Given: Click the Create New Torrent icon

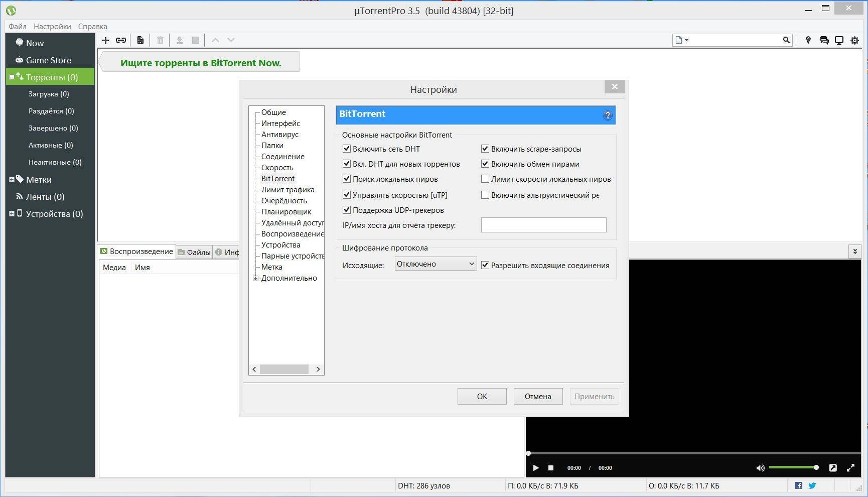Looking at the screenshot, I should (140, 40).
